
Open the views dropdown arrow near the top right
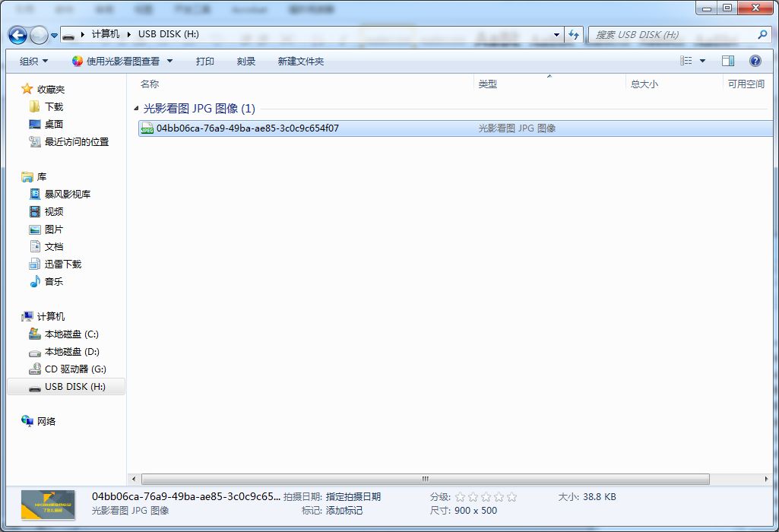[x=702, y=61]
